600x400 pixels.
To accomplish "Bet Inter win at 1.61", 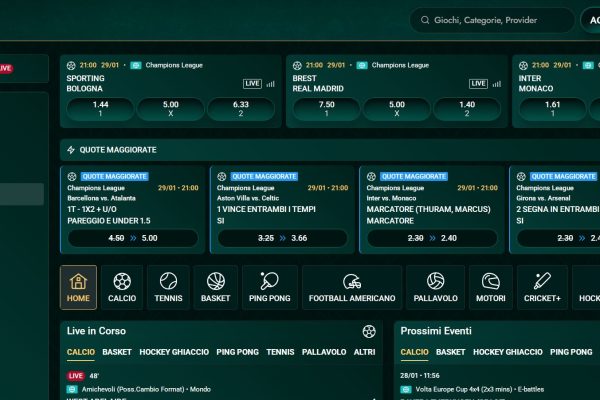I will [x=553, y=109].
